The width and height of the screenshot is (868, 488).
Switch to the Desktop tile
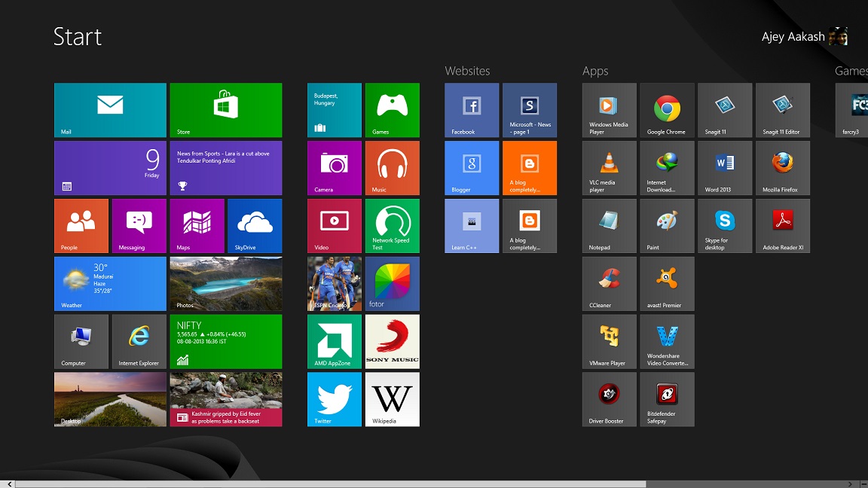(110, 399)
